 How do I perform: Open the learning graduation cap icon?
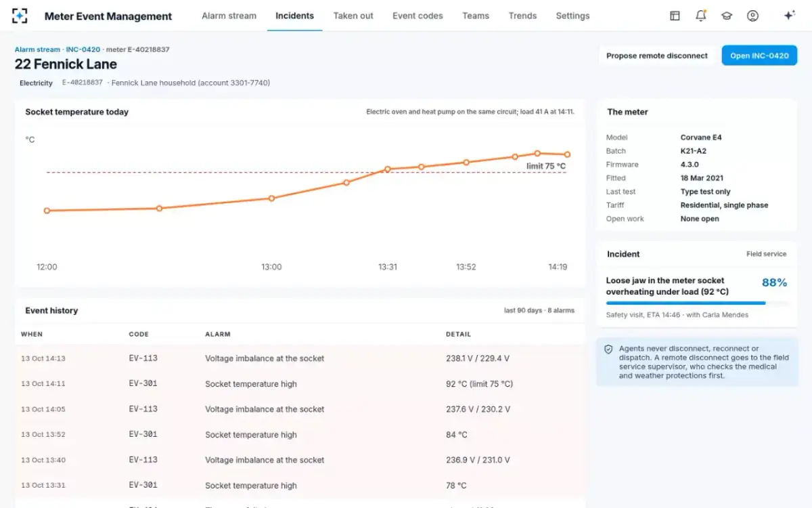727,16
